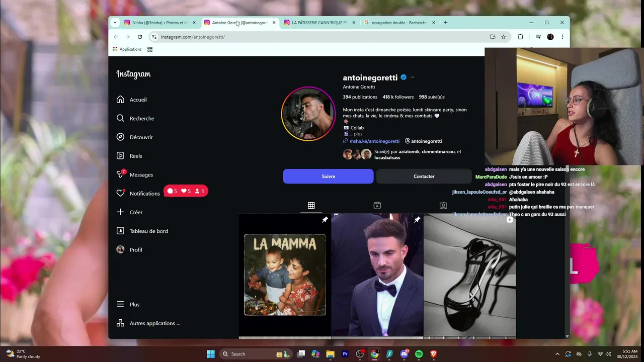Open the msha.ke/antoinegoretti link

374,141
